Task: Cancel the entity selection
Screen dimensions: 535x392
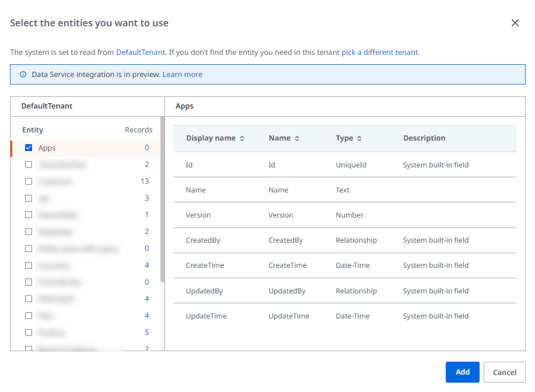Action: point(504,372)
